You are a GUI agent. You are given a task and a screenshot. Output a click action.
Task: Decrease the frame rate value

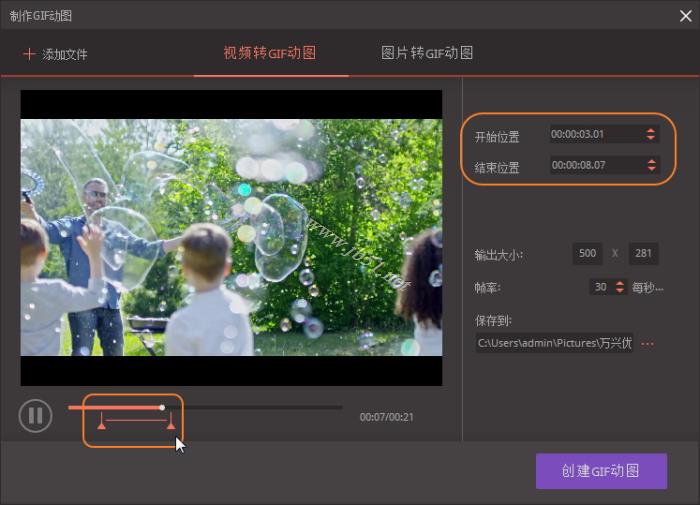pos(620,291)
